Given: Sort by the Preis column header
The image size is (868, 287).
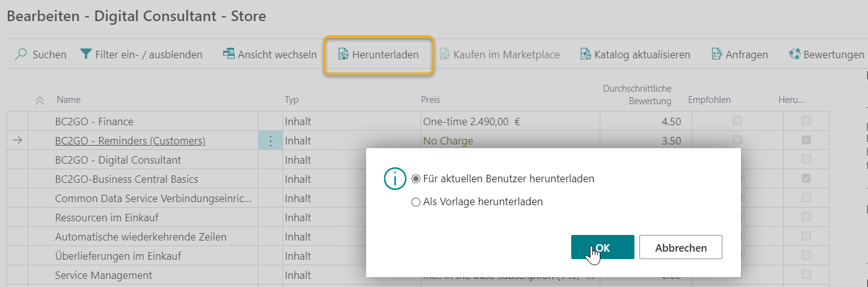Looking at the screenshot, I should [x=430, y=100].
